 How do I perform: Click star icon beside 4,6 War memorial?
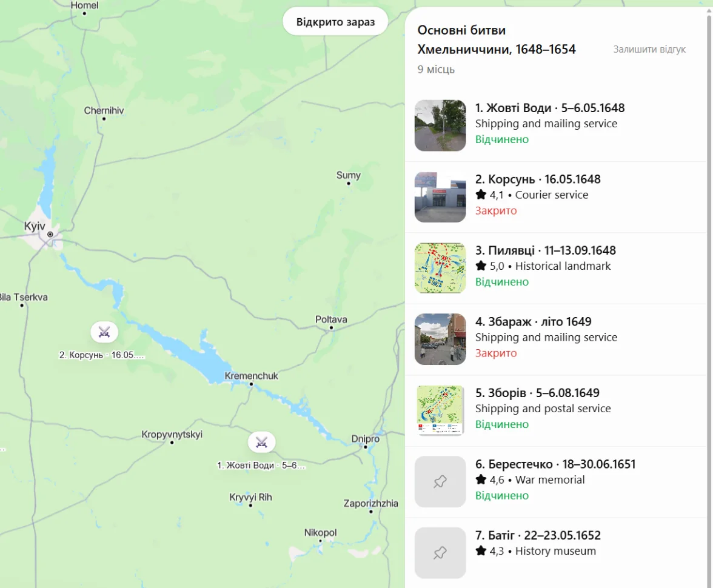[x=481, y=479]
